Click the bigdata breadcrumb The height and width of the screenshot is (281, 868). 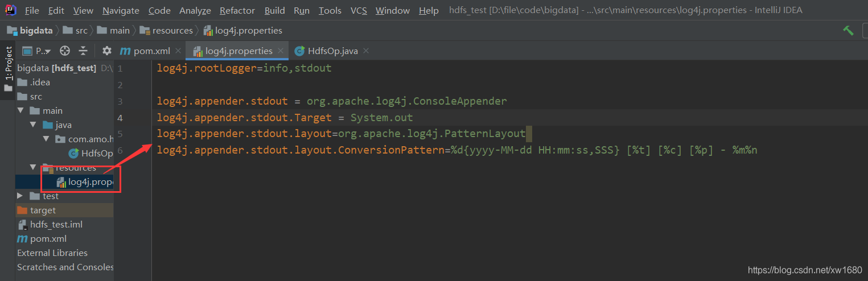[30, 31]
